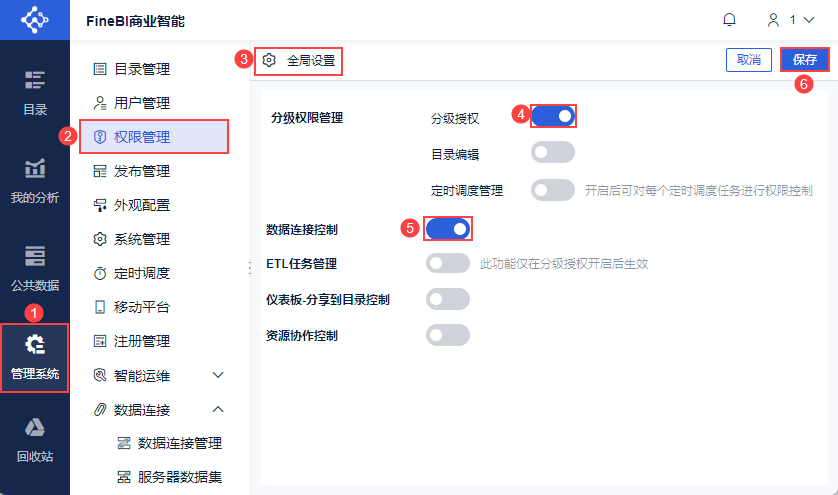838x495 pixels.
Task: Expand the 智能运维 menu group
Action: tap(218, 375)
